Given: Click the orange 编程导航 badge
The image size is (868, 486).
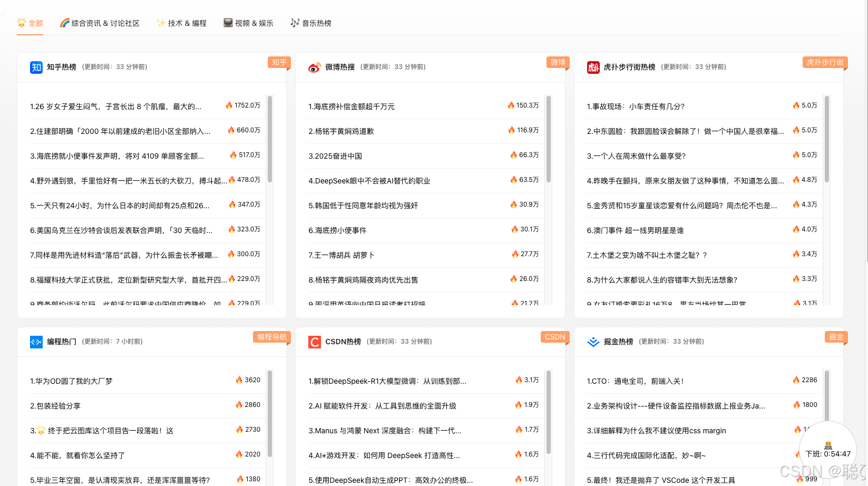Looking at the screenshot, I should [x=272, y=337].
